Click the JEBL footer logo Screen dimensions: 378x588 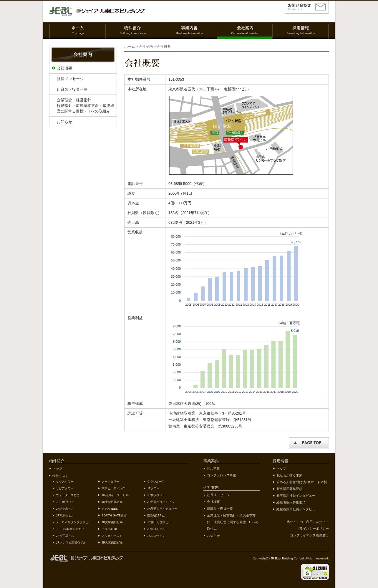pos(86,558)
